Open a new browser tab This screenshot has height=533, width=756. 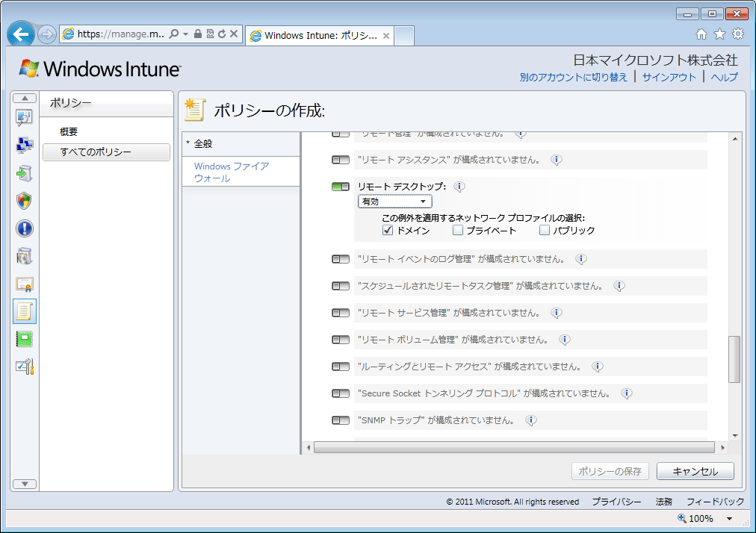pyautogui.click(x=404, y=36)
